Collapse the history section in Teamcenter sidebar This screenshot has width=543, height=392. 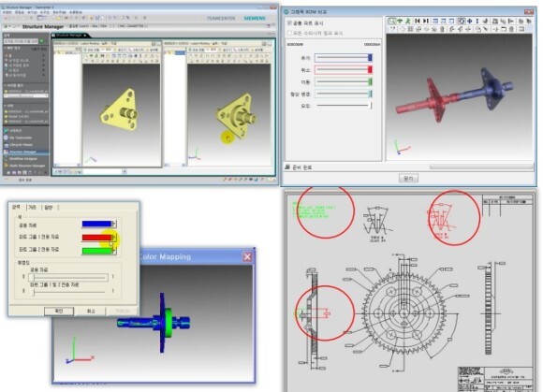5,106
